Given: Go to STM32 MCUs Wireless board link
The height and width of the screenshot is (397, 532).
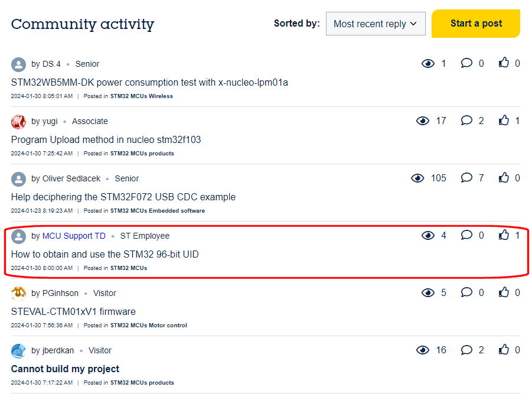Looking at the screenshot, I should pyautogui.click(x=141, y=96).
